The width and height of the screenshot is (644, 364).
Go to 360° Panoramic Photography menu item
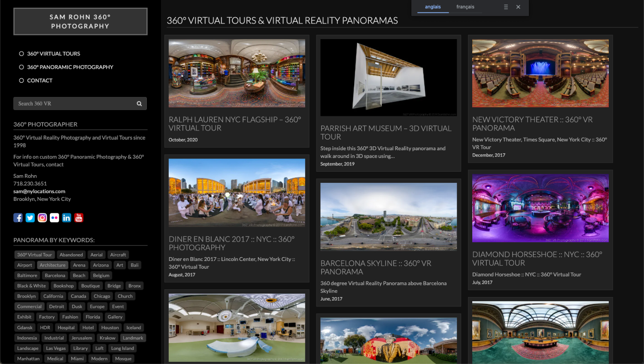[x=70, y=67]
